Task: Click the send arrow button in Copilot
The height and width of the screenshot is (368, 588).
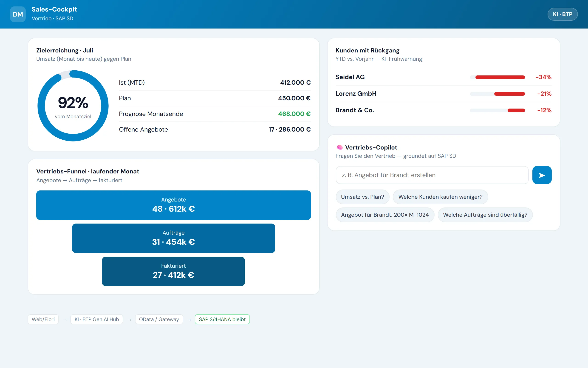Action: tap(542, 175)
